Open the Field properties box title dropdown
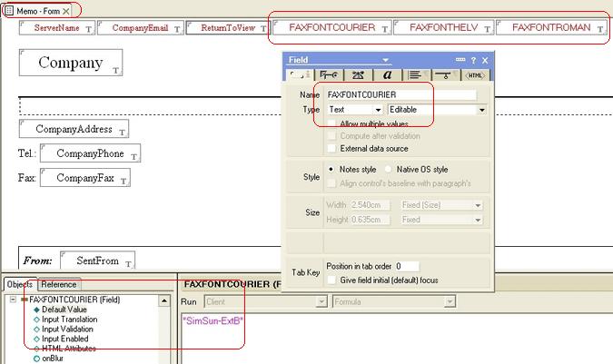Viewport: 613px width, 364px height. (x=385, y=60)
